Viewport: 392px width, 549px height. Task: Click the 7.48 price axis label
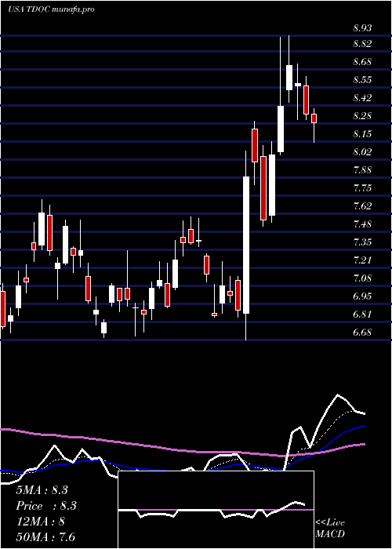coord(362,224)
